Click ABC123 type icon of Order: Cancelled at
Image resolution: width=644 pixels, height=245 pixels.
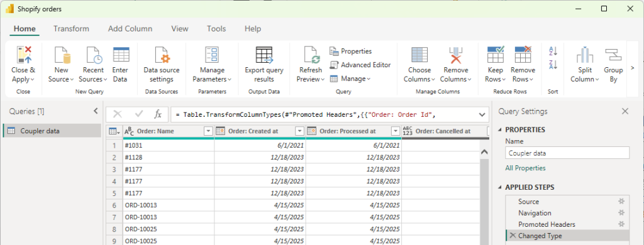click(408, 131)
